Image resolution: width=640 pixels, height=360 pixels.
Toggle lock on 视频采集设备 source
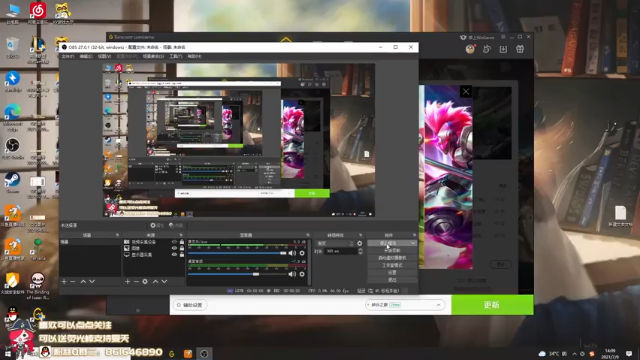pos(182,242)
